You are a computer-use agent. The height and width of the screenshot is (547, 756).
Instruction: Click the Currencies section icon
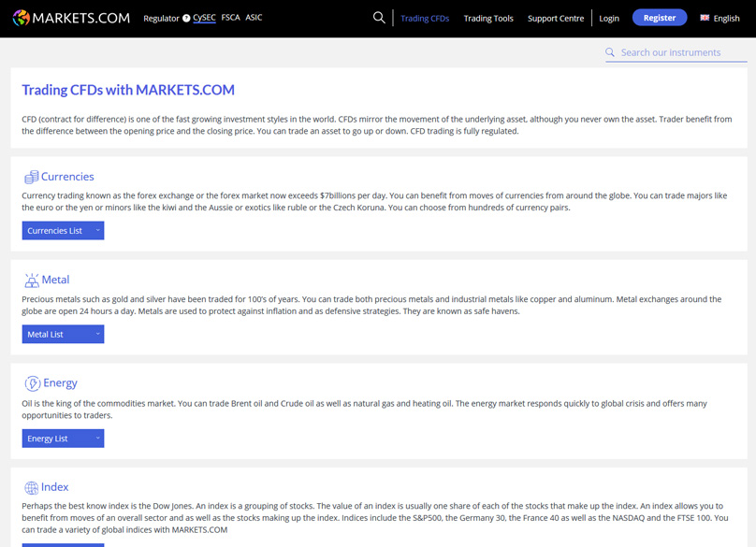31,177
